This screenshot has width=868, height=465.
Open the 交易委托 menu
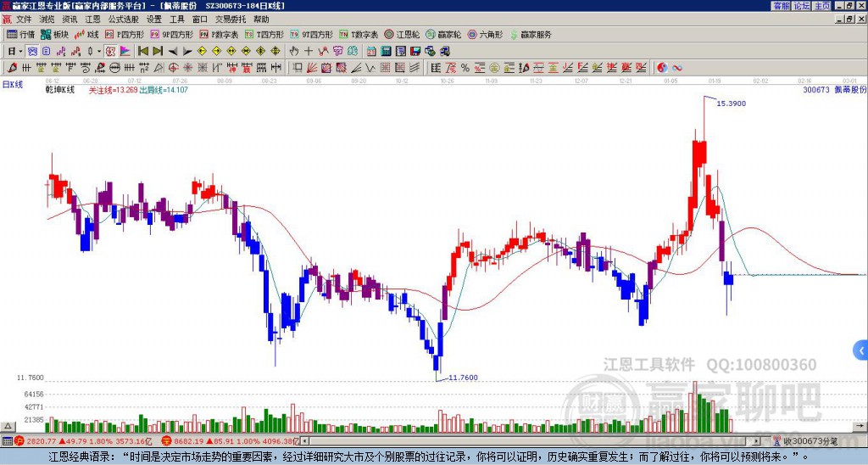[x=231, y=20]
